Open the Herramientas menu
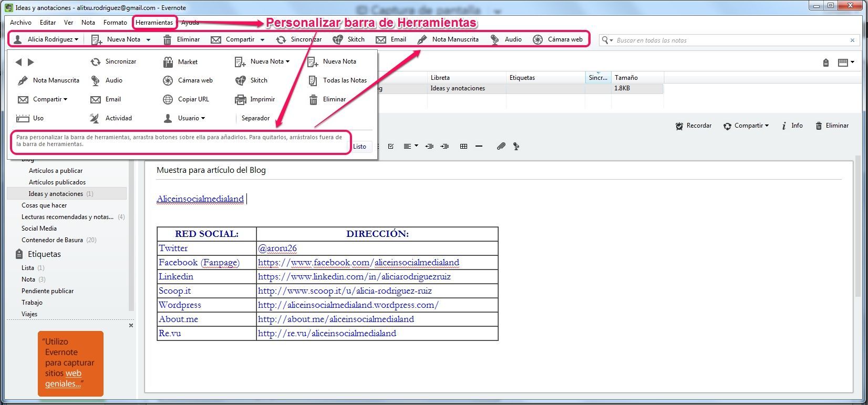The image size is (868, 405). [154, 23]
